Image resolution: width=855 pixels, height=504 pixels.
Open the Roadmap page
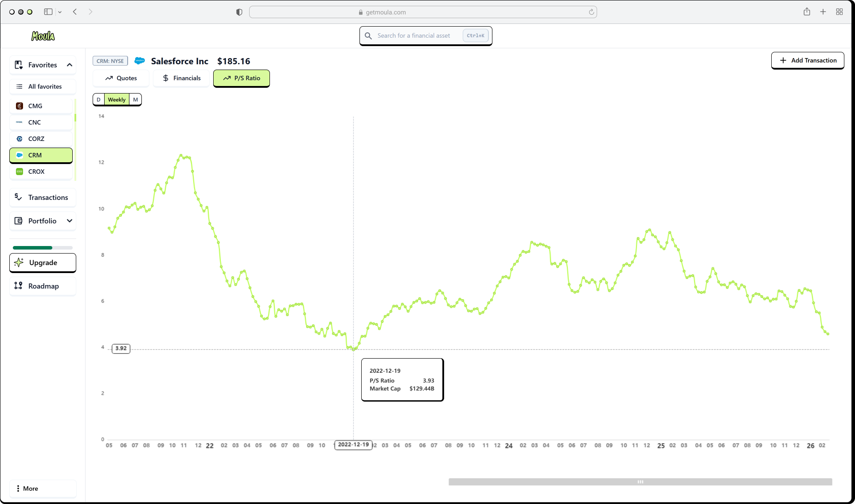pyautogui.click(x=43, y=286)
